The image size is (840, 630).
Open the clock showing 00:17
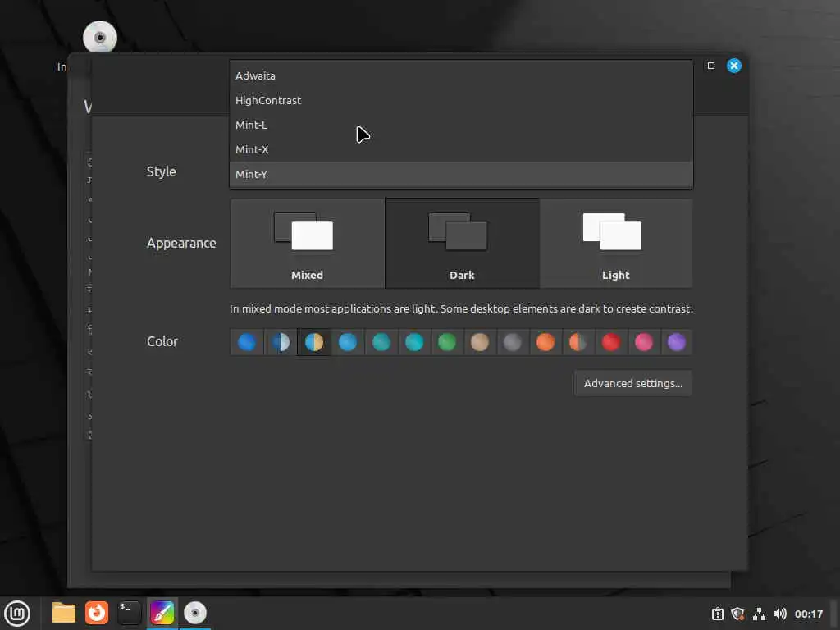(808, 614)
